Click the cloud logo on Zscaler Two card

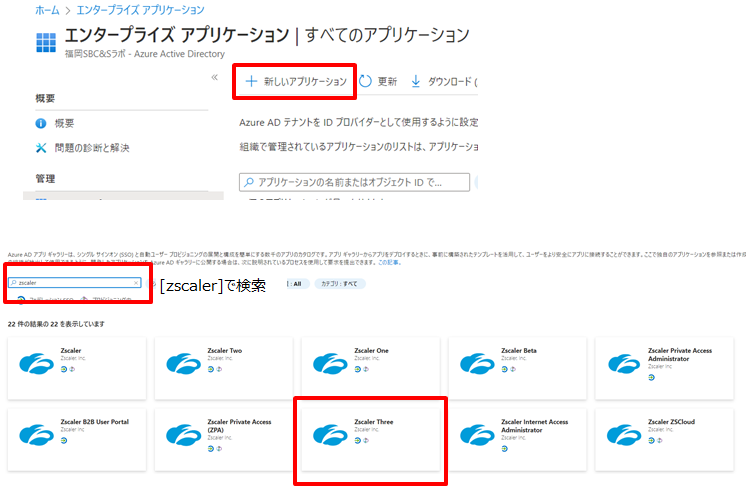pos(183,364)
